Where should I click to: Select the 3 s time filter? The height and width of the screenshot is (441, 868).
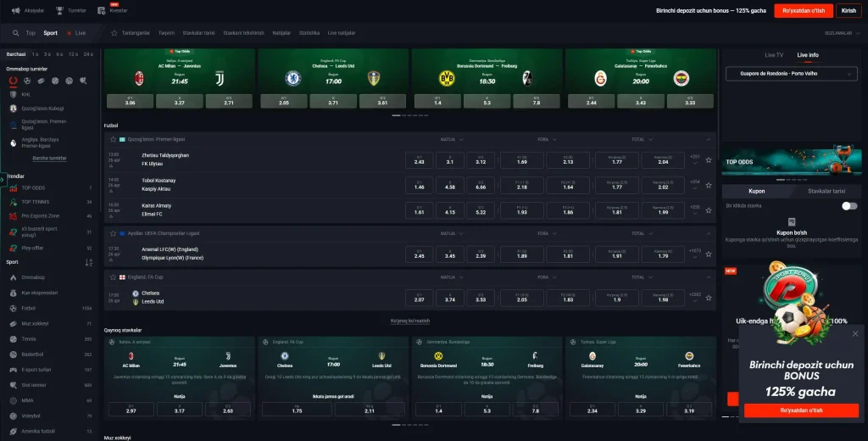[47, 54]
